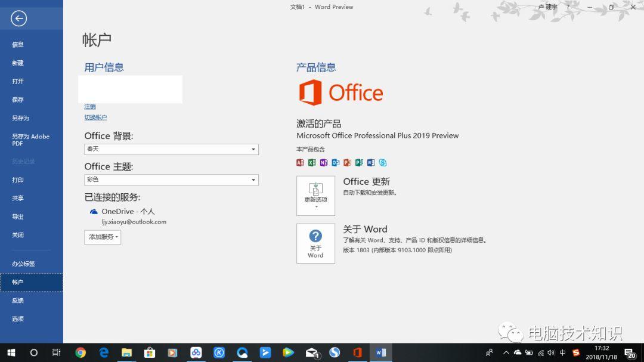Click the orange Office icon on taskbar
The width and height of the screenshot is (644, 362).
[x=357, y=352]
